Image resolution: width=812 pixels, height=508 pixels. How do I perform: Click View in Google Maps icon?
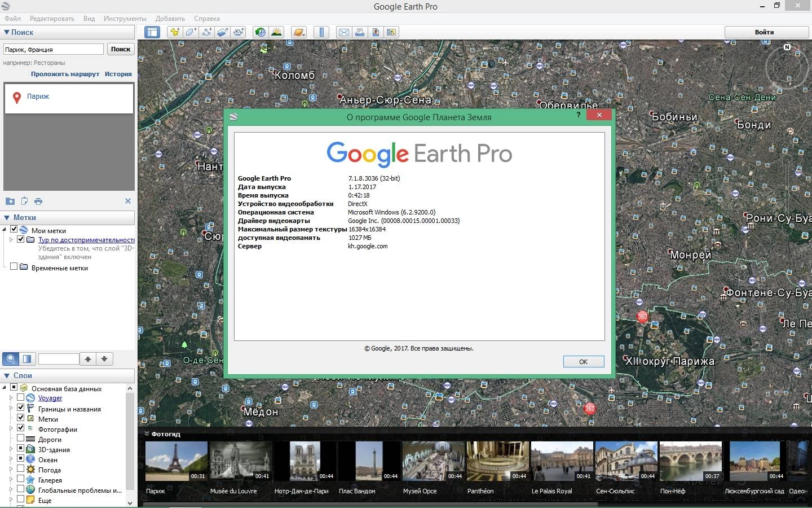click(391, 32)
